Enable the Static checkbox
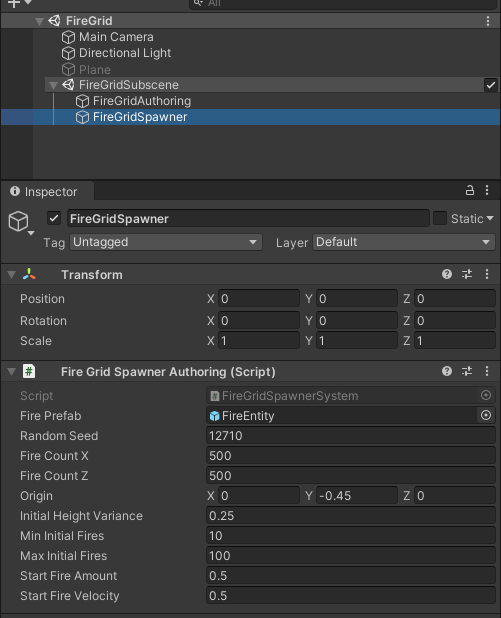 pyautogui.click(x=440, y=218)
